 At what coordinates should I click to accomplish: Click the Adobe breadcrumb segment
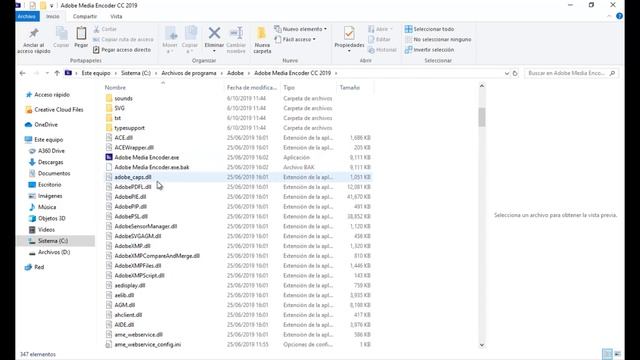(235, 73)
